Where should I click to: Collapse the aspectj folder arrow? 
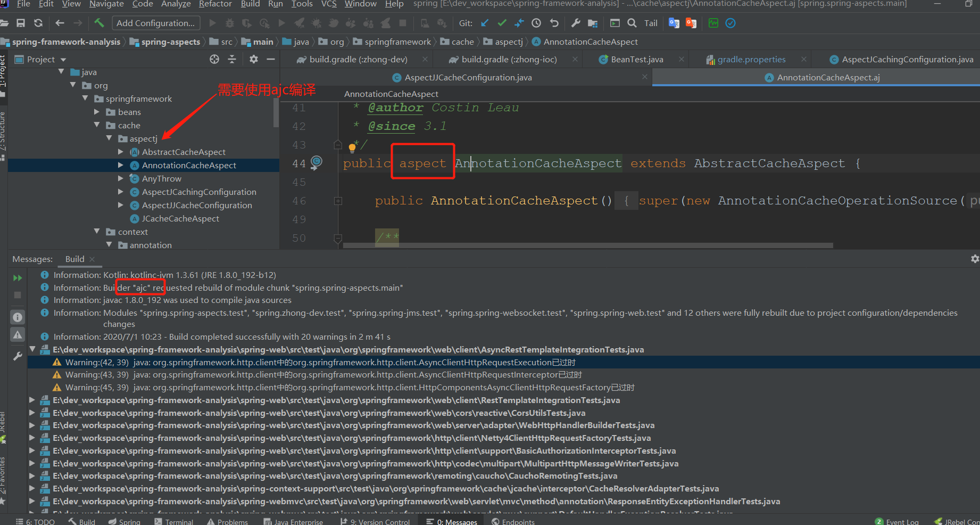point(109,138)
